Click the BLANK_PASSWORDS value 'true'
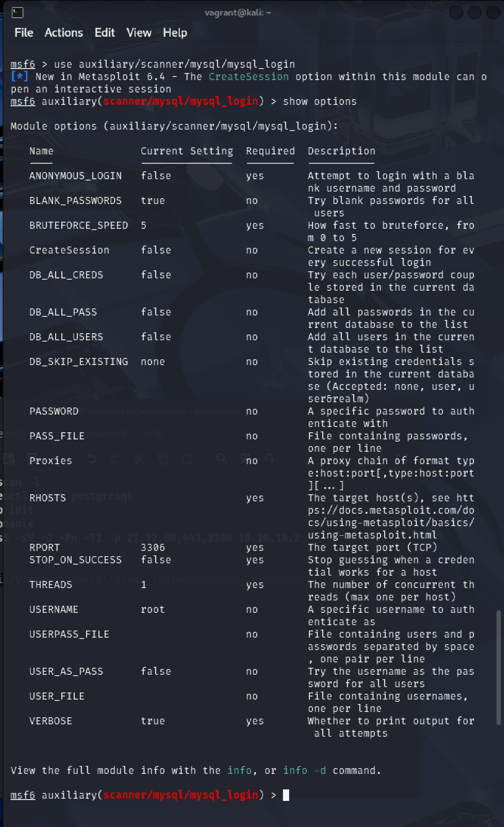This screenshot has width=504, height=827. tap(153, 200)
